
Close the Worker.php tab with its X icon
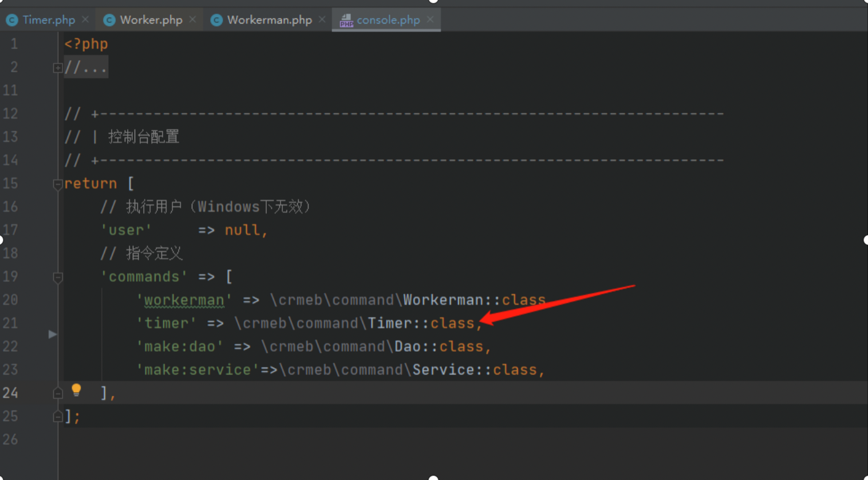[x=192, y=19]
